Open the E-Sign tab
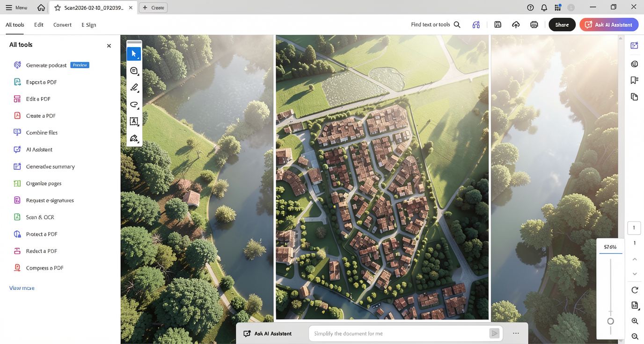The height and width of the screenshot is (344, 644). tap(88, 25)
